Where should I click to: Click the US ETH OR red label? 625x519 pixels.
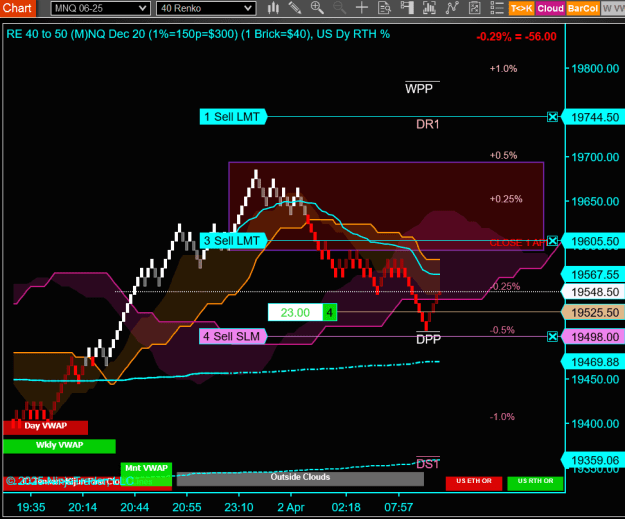[x=474, y=482]
